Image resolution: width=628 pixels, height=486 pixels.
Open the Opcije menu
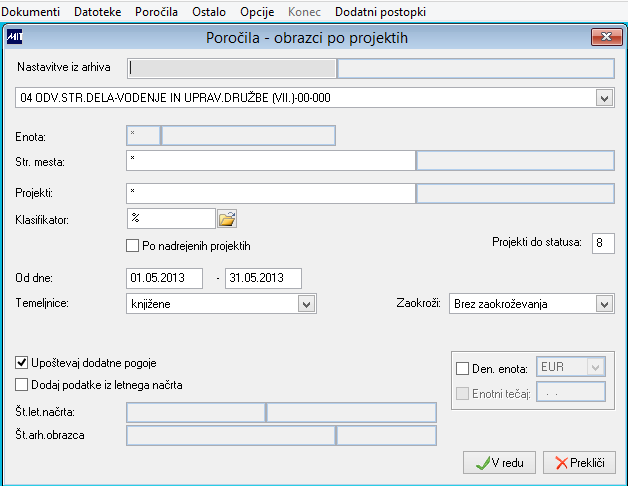click(x=257, y=12)
